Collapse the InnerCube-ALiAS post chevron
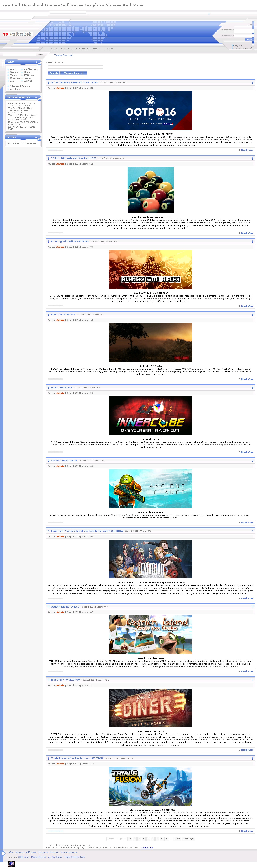Screen dimensions: 257x868 tap(252, 387)
